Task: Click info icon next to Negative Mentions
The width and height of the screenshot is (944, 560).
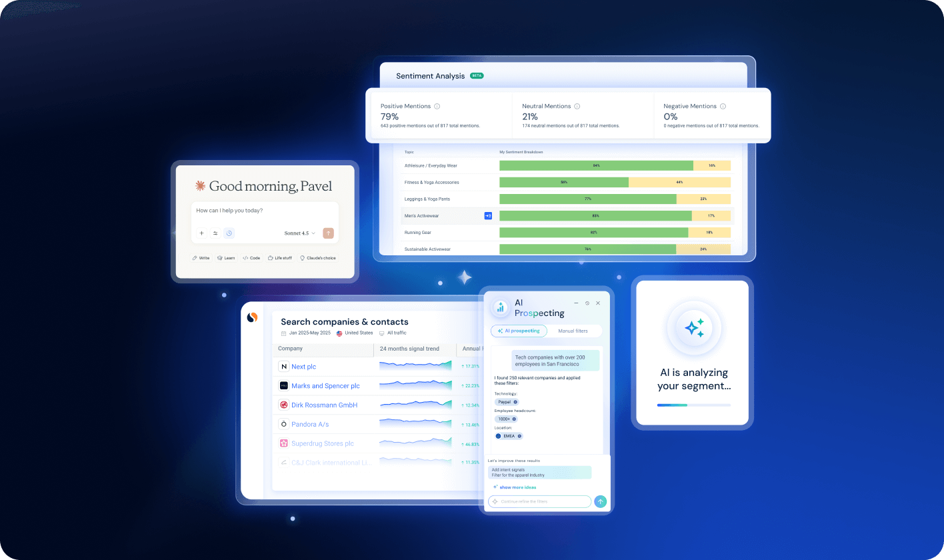Action: point(723,106)
